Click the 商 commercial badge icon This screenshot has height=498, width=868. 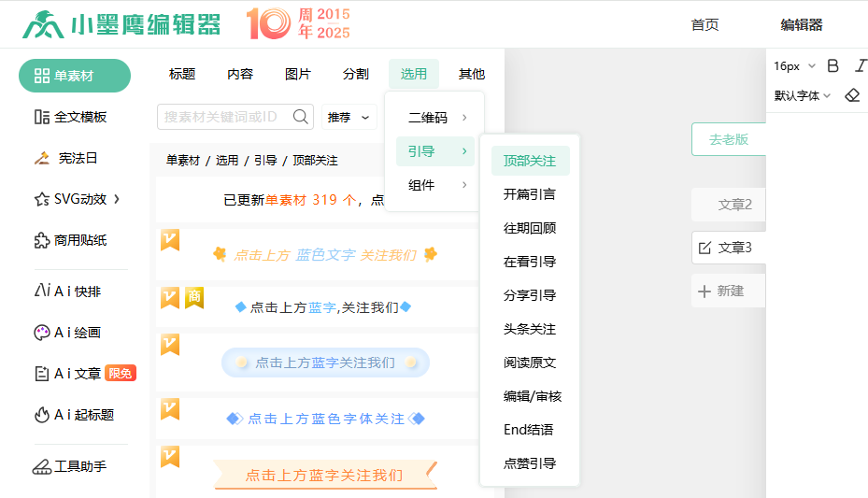(194, 297)
